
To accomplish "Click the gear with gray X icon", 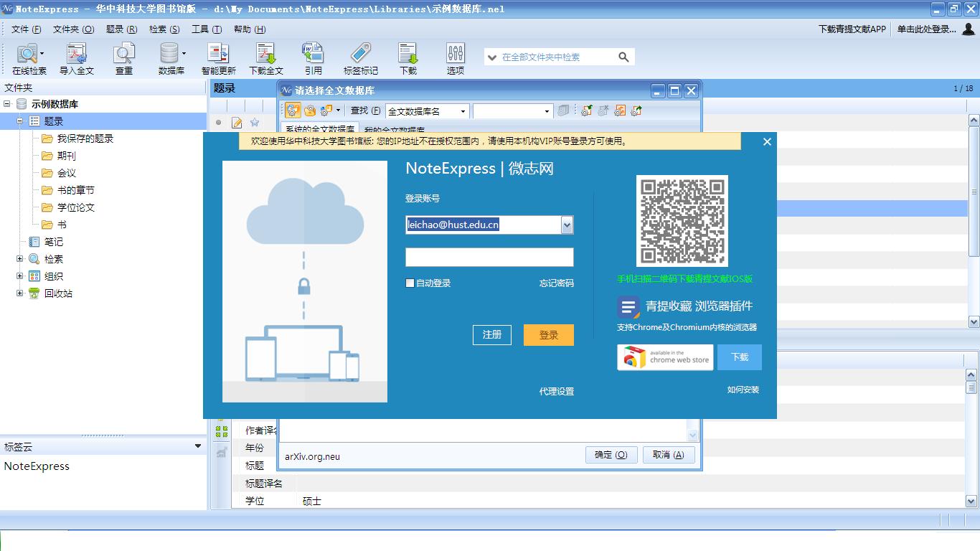I will [603, 110].
